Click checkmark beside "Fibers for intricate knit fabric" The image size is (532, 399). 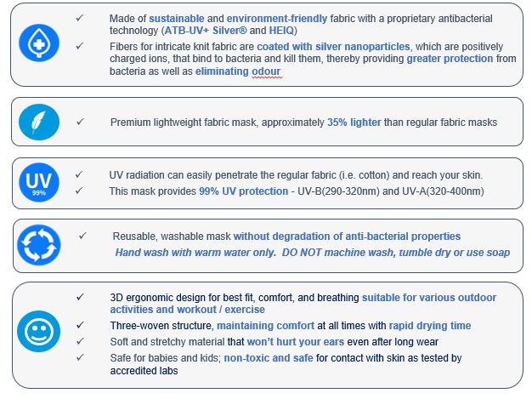click(79, 46)
